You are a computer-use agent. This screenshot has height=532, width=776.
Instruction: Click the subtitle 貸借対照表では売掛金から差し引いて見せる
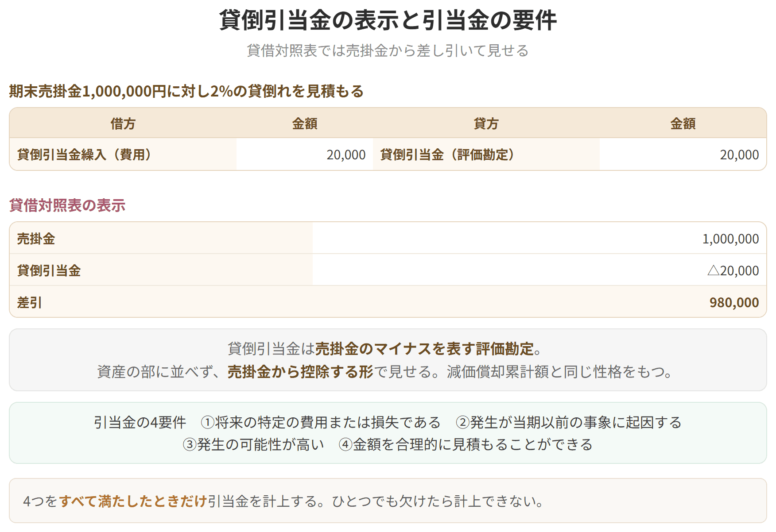coord(388,51)
